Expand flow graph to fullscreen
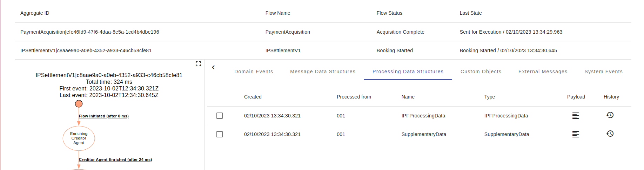The width and height of the screenshot is (644, 170). (x=198, y=64)
